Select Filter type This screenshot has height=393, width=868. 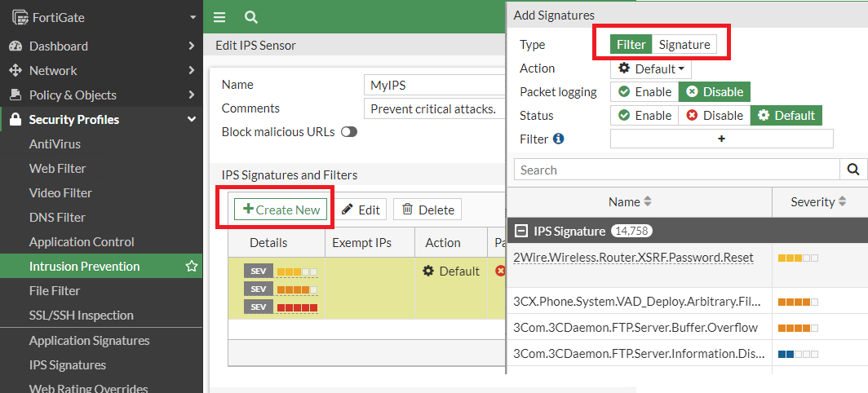631,45
